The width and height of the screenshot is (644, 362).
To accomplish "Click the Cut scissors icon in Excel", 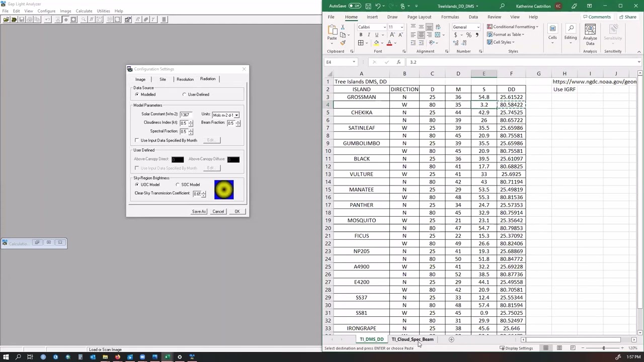I will [343, 27].
